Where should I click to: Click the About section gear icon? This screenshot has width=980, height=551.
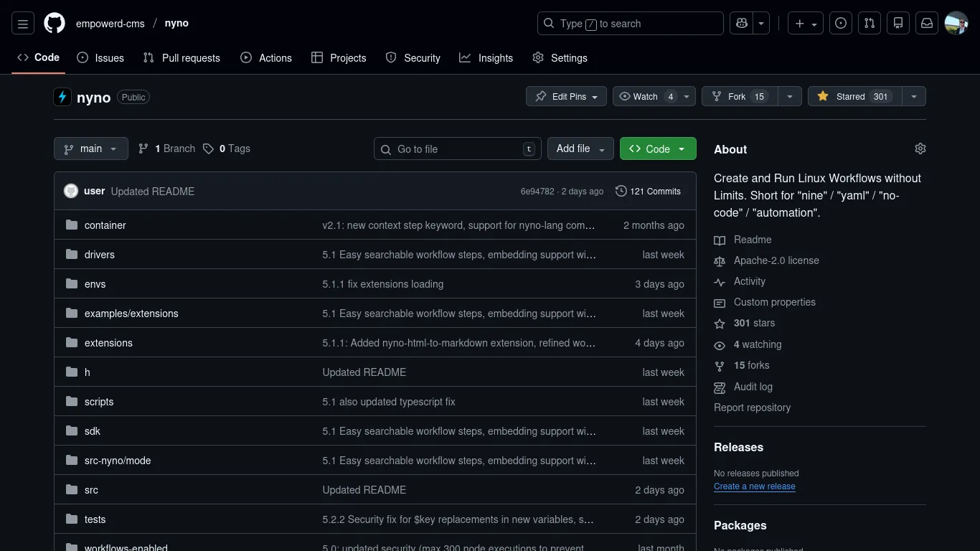point(920,149)
